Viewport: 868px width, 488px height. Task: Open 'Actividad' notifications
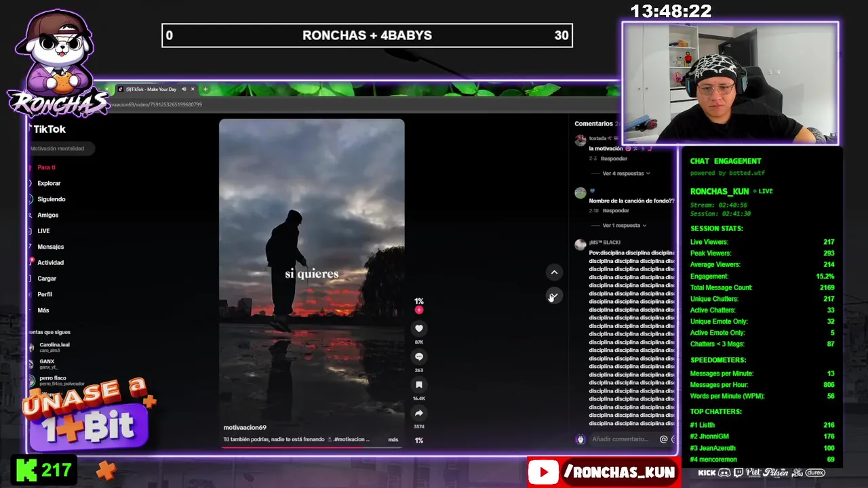[50, 263]
